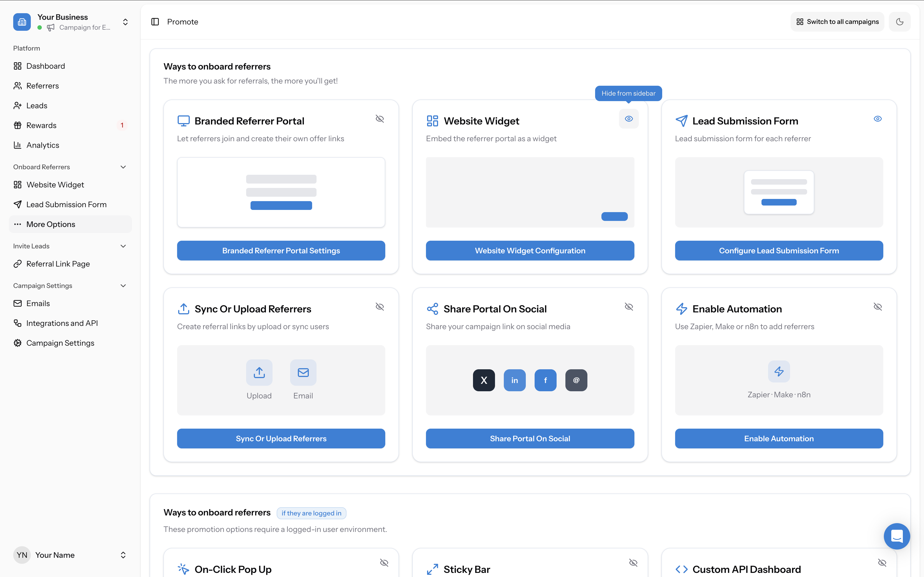Screen dimensions: 924x577
Task: Toggle the sidebar with the panel icon
Action: 155,22
